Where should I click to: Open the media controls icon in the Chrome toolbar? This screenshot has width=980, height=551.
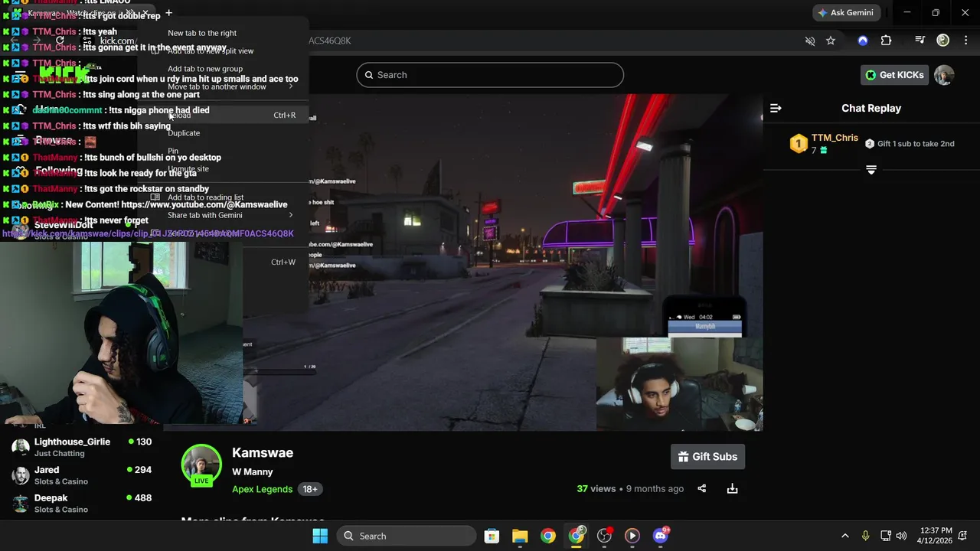click(920, 41)
